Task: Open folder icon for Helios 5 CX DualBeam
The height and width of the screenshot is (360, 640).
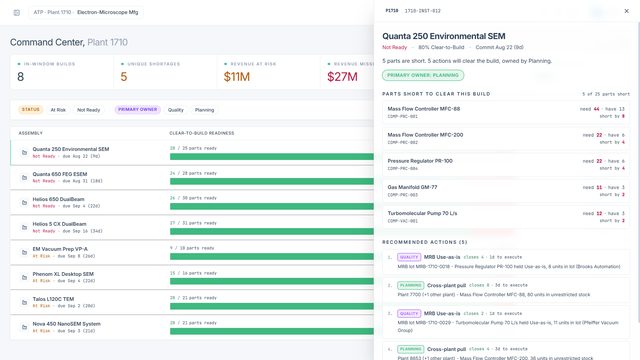Action: click(24, 227)
